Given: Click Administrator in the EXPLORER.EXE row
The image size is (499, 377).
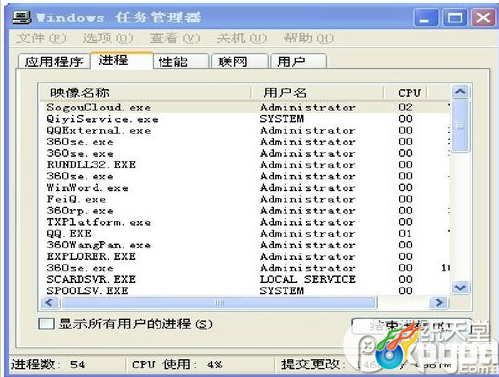Looking at the screenshot, I should pyautogui.click(x=308, y=256).
